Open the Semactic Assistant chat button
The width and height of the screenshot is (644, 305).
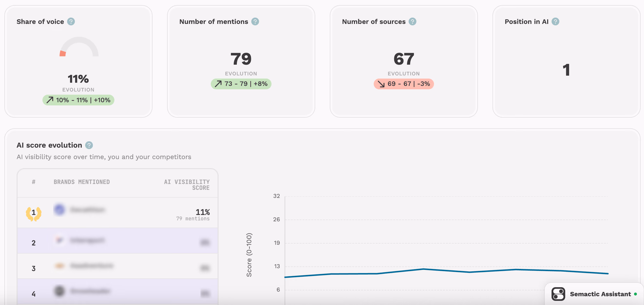[594, 294]
